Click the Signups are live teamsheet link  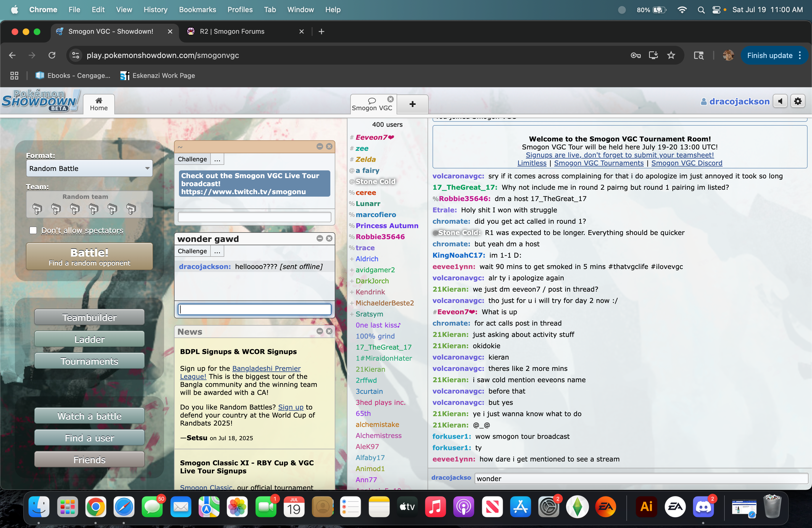619,155
